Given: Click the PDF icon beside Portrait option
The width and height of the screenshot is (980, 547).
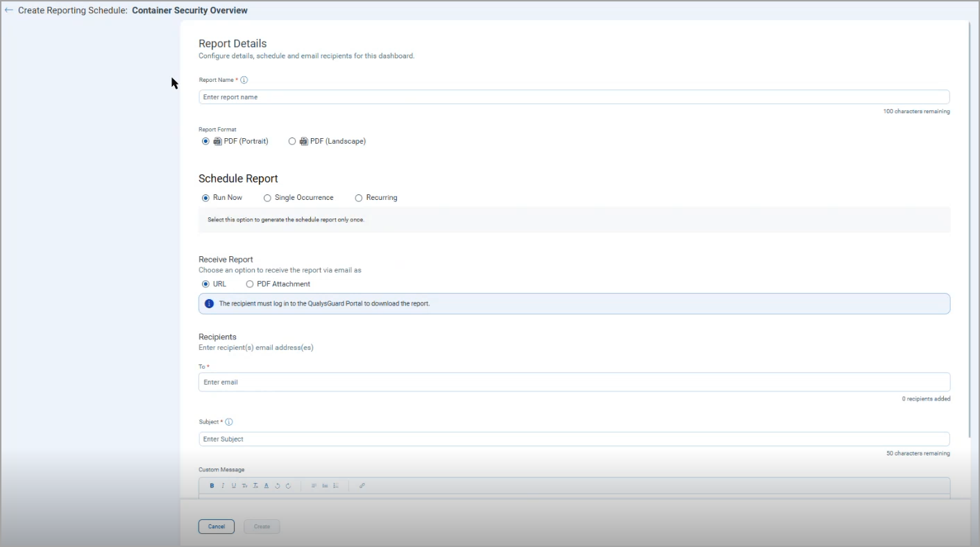Looking at the screenshot, I should click(218, 141).
